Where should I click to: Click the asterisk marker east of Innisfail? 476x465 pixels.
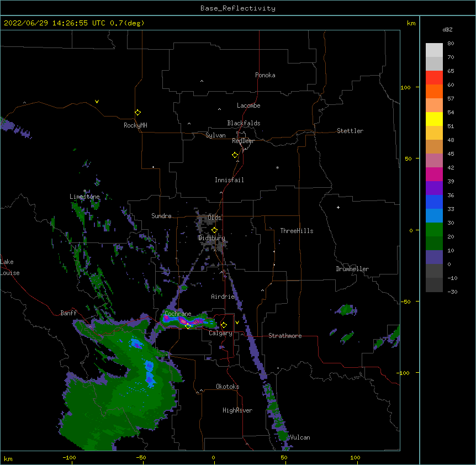[x=277, y=167]
